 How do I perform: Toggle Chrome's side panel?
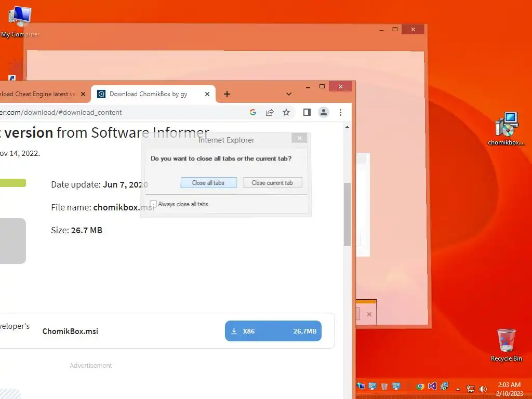pyautogui.click(x=307, y=112)
